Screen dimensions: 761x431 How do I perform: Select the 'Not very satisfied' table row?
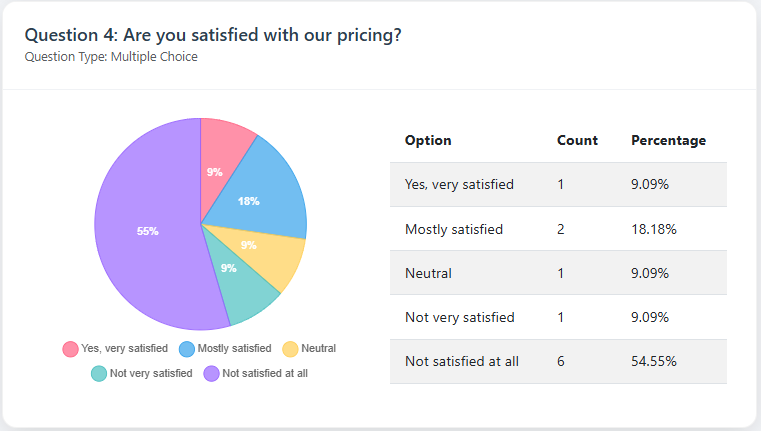click(x=558, y=317)
